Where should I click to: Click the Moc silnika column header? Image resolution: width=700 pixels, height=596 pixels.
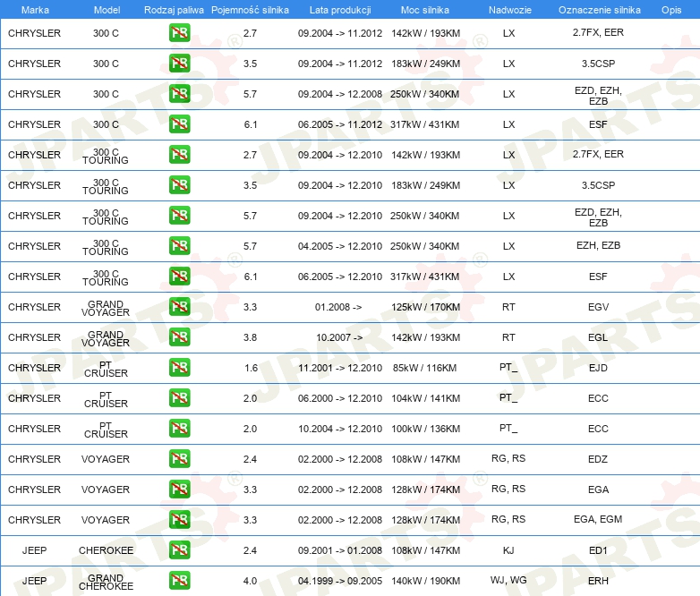click(x=424, y=10)
